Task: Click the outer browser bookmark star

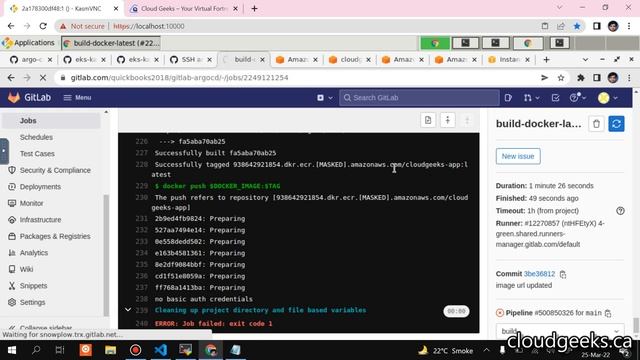Action: (x=577, y=26)
